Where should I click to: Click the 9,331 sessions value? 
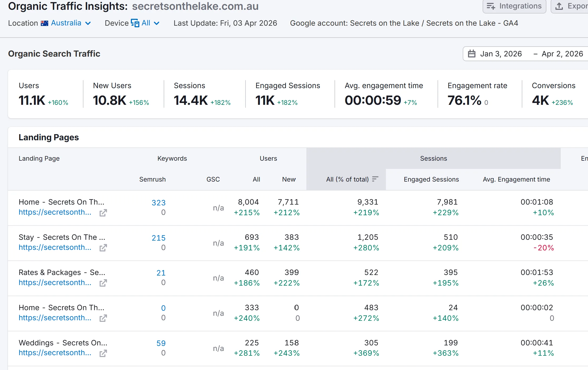tap(368, 202)
